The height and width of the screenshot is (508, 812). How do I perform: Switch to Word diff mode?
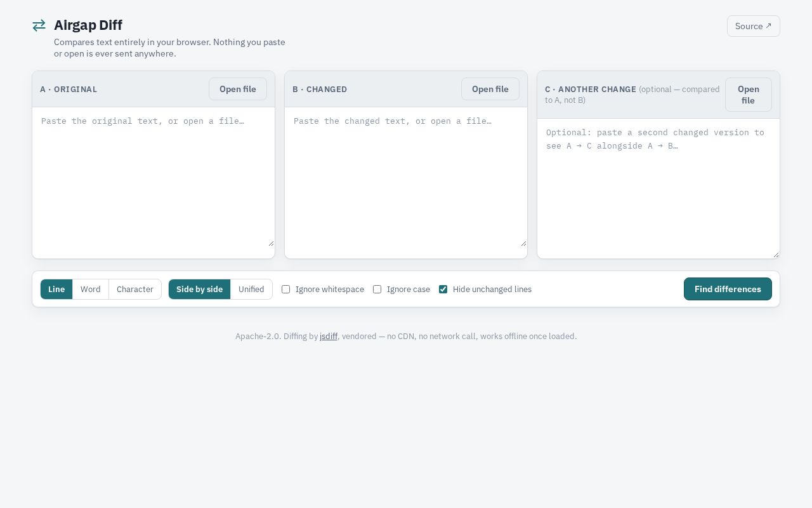tap(91, 289)
